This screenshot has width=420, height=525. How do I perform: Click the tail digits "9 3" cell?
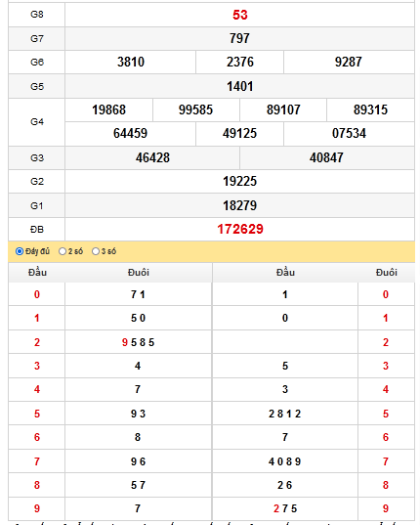click(x=138, y=414)
